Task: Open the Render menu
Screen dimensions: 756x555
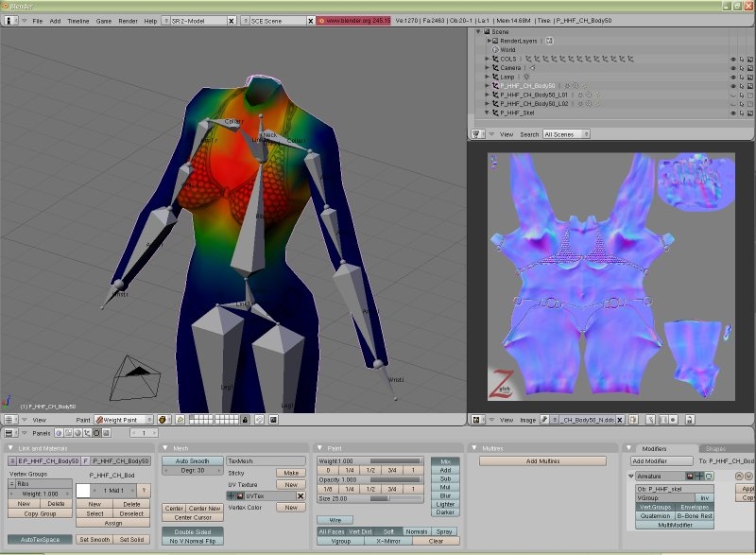Action: [x=128, y=20]
